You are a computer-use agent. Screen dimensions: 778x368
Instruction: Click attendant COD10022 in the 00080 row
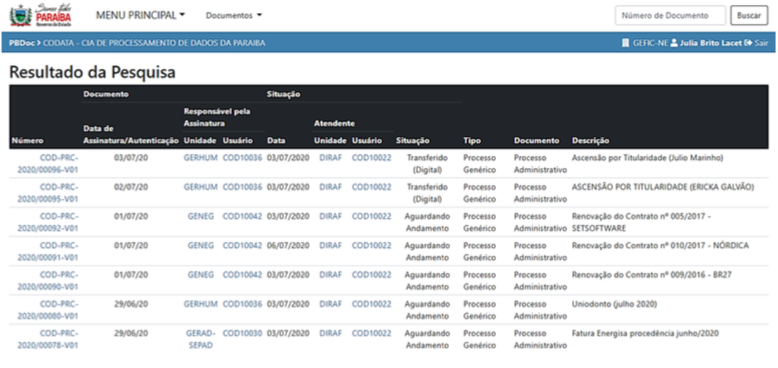(x=372, y=304)
